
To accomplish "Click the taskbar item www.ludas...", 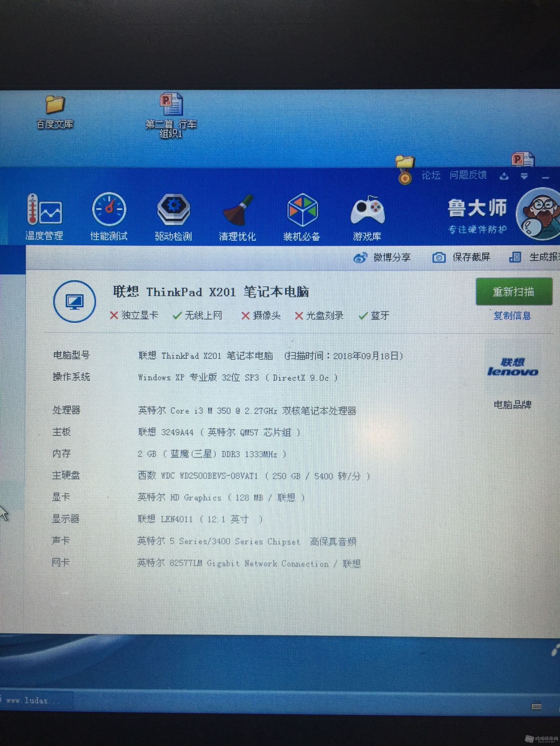I will pyautogui.click(x=36, y=701).
